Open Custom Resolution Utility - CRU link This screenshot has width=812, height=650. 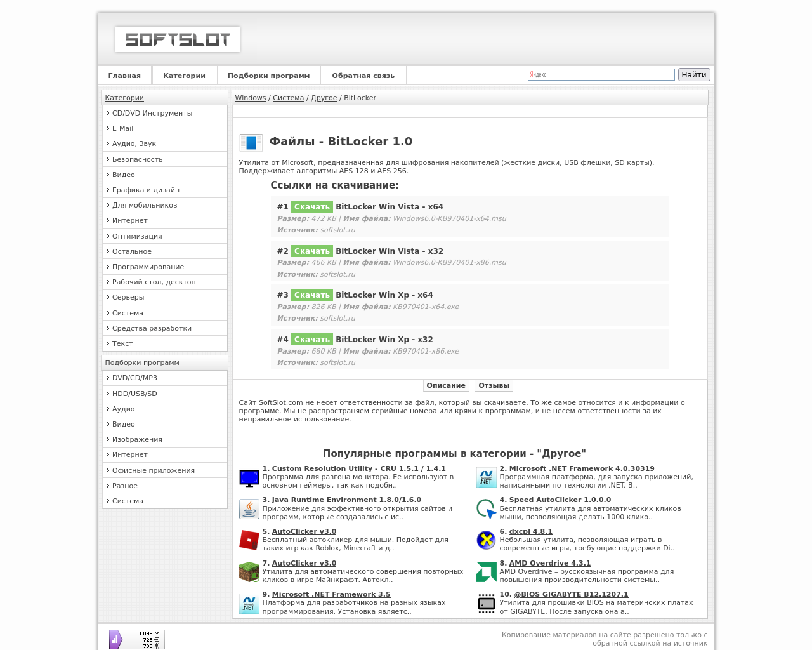(358, 469)
